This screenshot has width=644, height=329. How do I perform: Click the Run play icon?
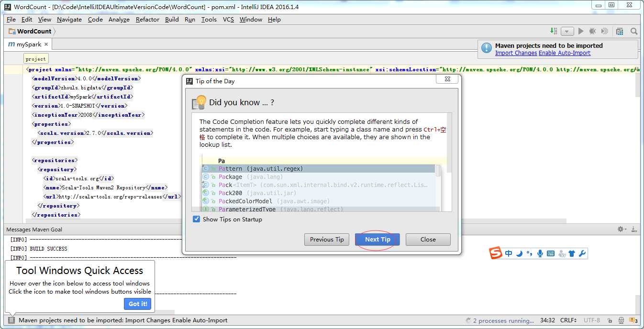tap(581, 31)
